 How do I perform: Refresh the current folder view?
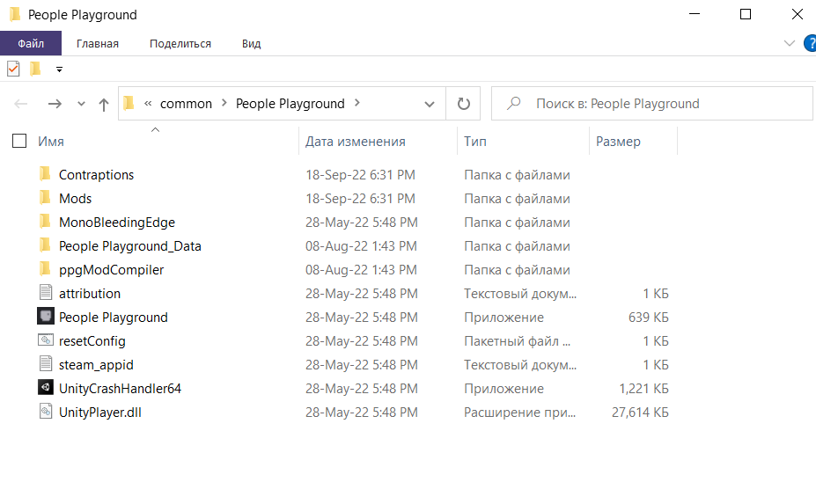point(463,104)
